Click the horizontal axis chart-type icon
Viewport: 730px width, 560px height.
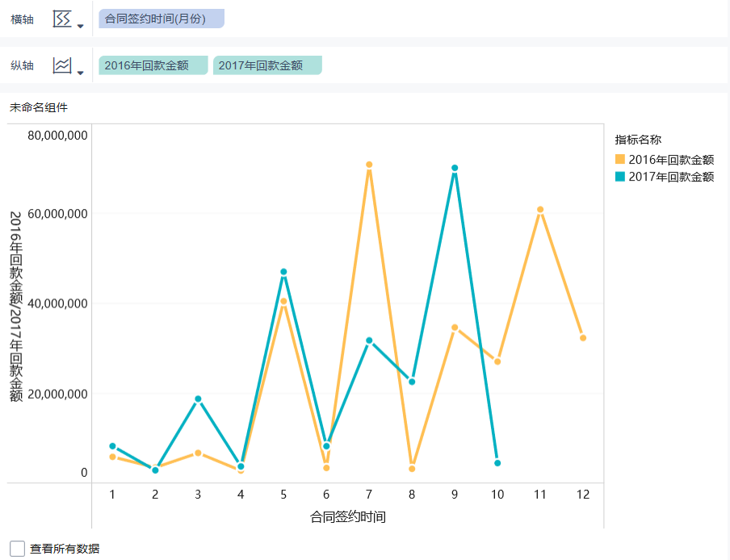62,19
